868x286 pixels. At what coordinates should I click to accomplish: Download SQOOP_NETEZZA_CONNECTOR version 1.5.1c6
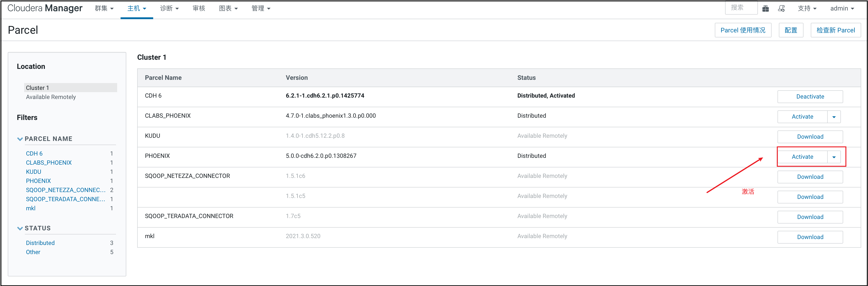[x=810, y=177]
